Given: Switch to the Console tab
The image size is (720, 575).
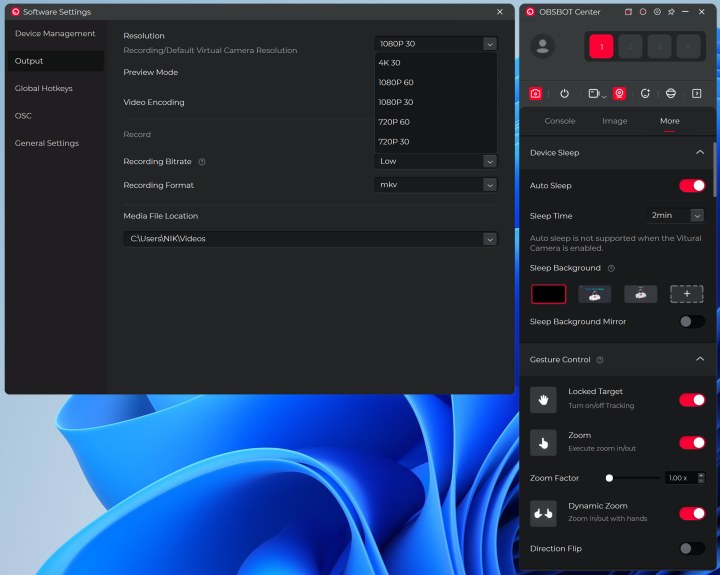Looking at the screenshot, I should [559, 121].
